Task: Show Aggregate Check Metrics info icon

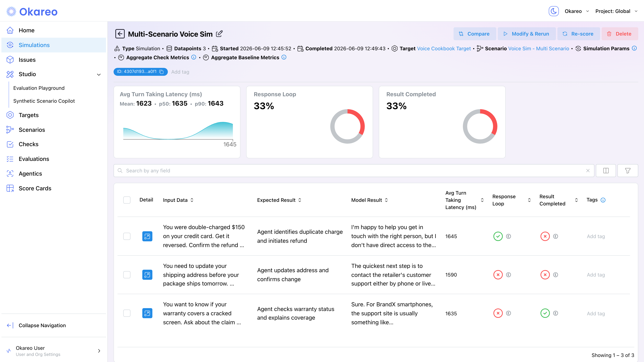Action: [x=194, y=57]
